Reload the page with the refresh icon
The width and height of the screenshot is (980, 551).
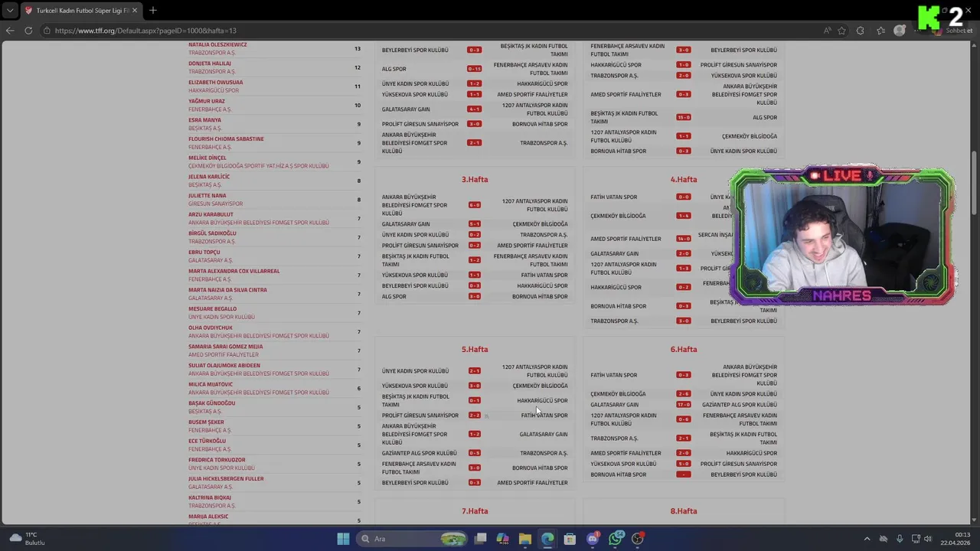coord(28,31)
